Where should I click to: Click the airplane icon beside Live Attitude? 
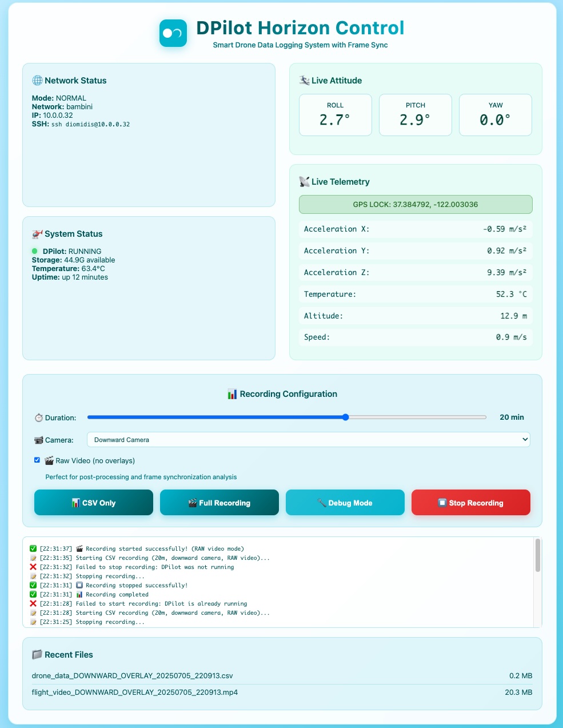click(304, 81)
